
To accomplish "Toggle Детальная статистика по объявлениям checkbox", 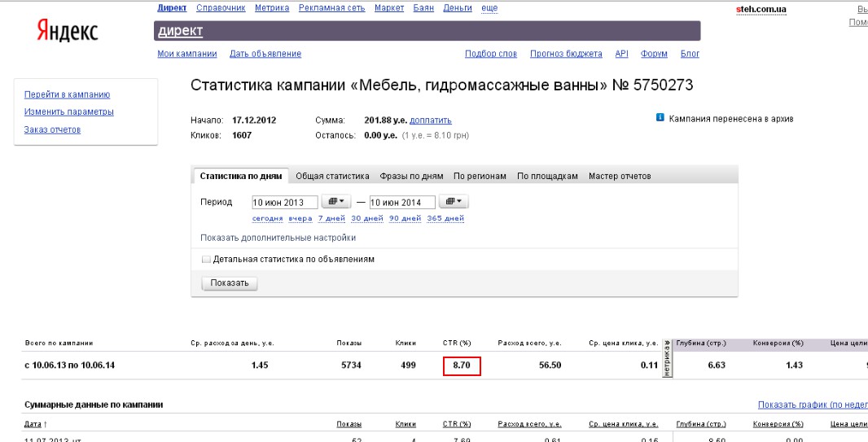I will click(207, 259).
